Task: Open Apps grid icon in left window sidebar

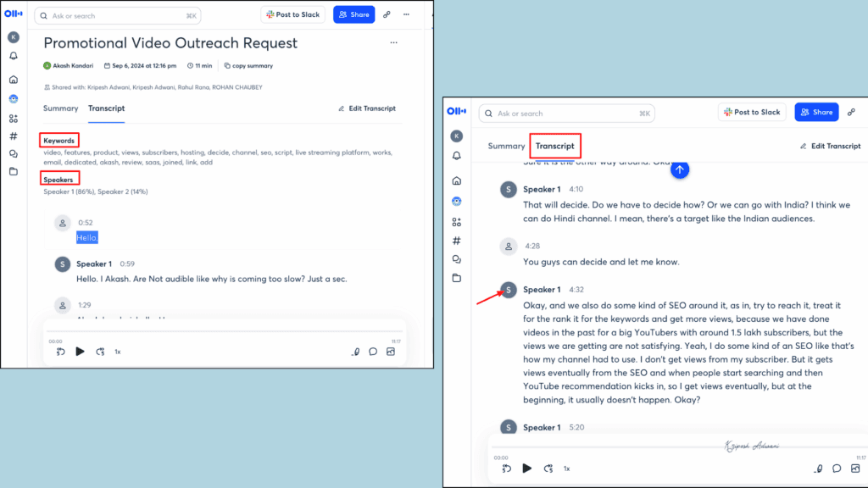Action: [x=14, y=119]
